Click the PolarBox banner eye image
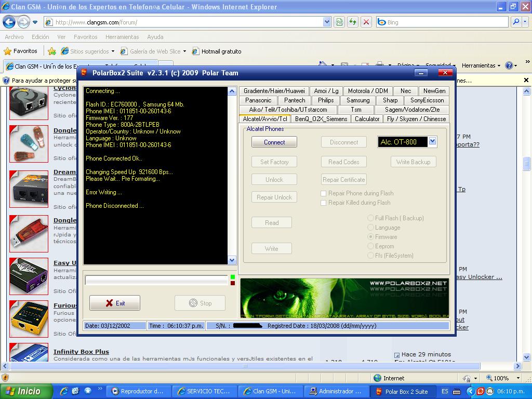 (345, 298)
